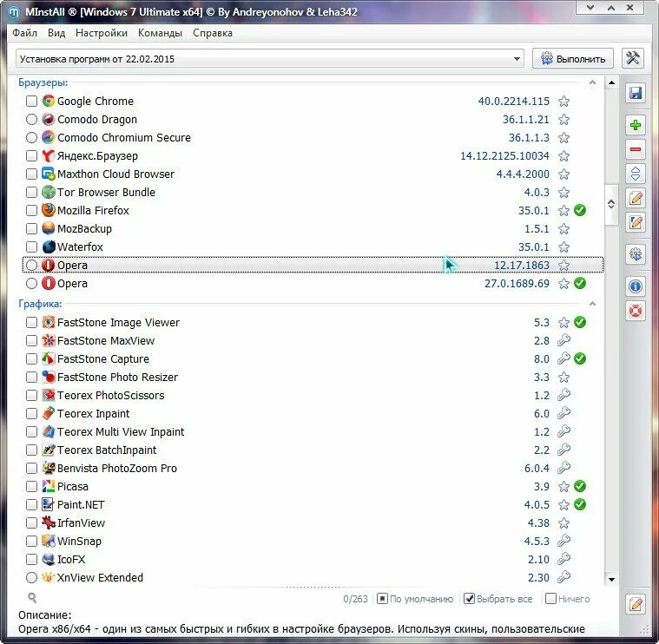Viewport: 659px width, 644px height.
Task: Check the Mozilla Firefox checkbox
Action: point(31,210)
